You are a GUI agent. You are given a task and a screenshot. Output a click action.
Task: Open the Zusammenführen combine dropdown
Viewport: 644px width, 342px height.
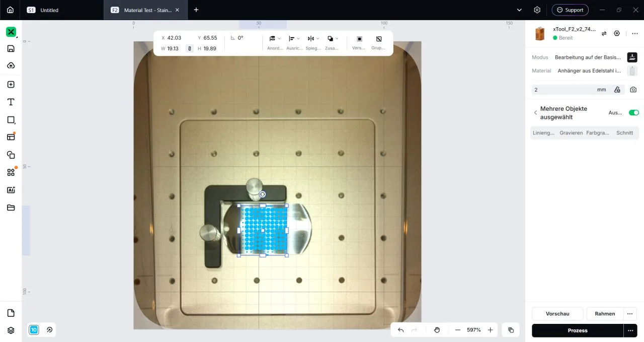[332, 42]
